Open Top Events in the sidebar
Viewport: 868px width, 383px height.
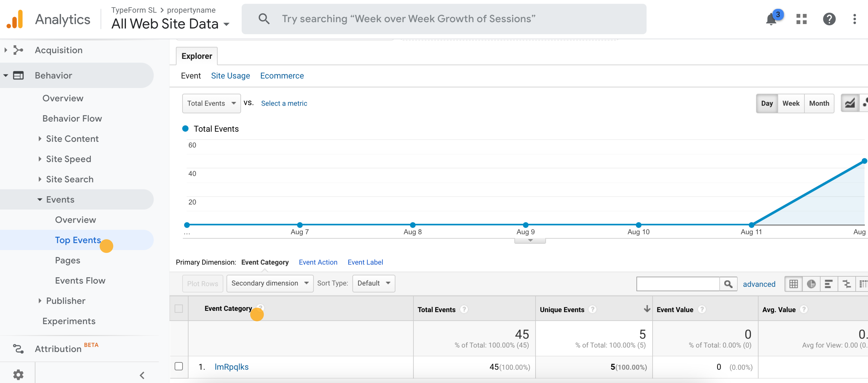[x=78, y=240]
